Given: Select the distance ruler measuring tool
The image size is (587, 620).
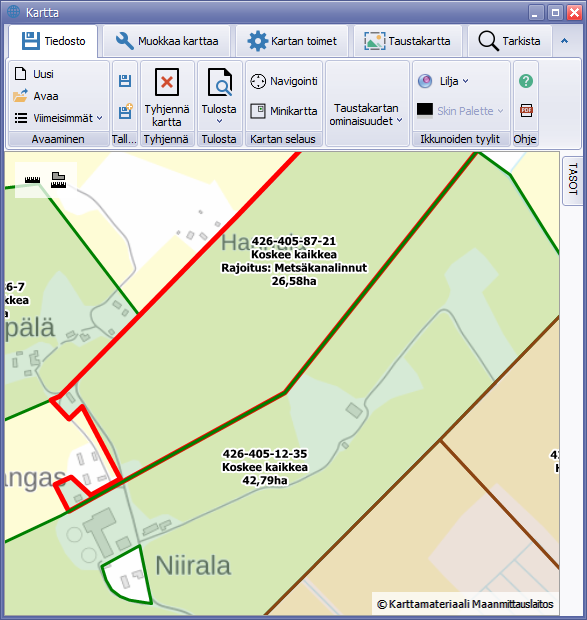Looking at the screenshot, I should [x=32, y=180].
